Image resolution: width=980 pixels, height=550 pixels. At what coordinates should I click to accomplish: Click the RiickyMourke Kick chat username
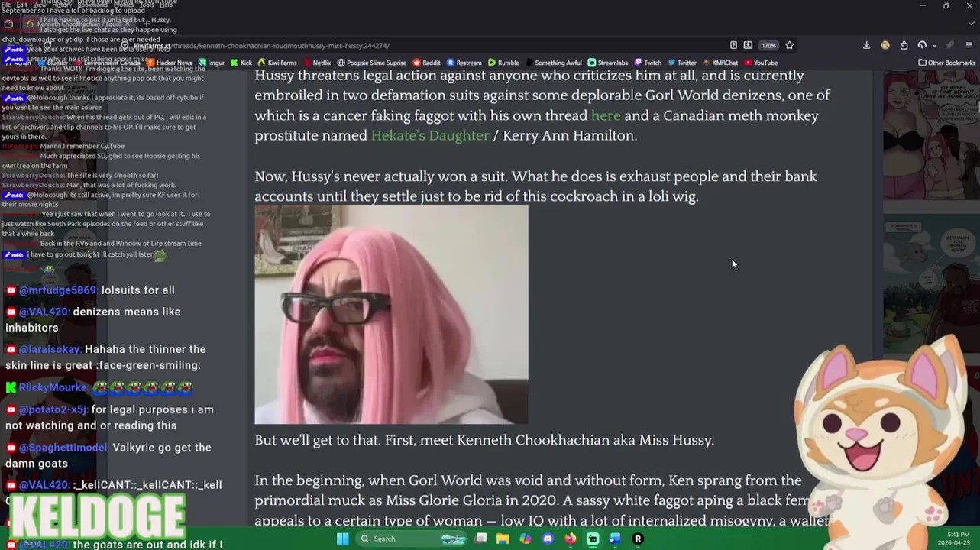click(x=53, y=387)
